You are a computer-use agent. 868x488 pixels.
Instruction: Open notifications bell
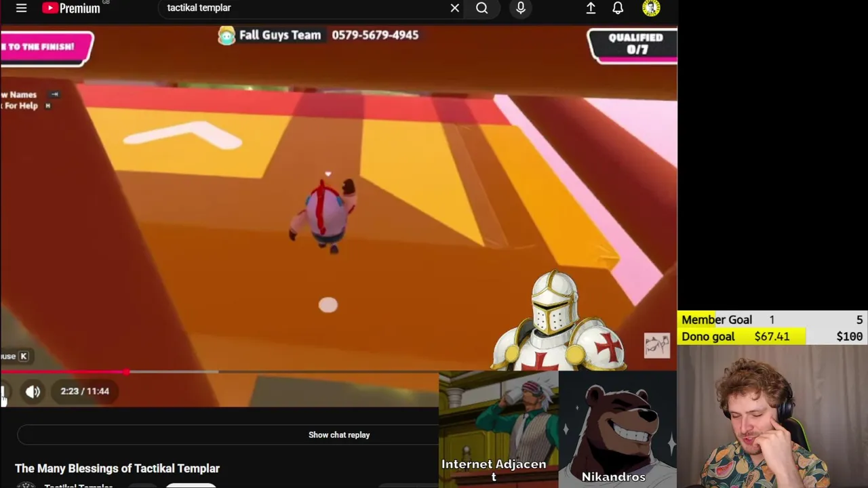coord(618,8)
